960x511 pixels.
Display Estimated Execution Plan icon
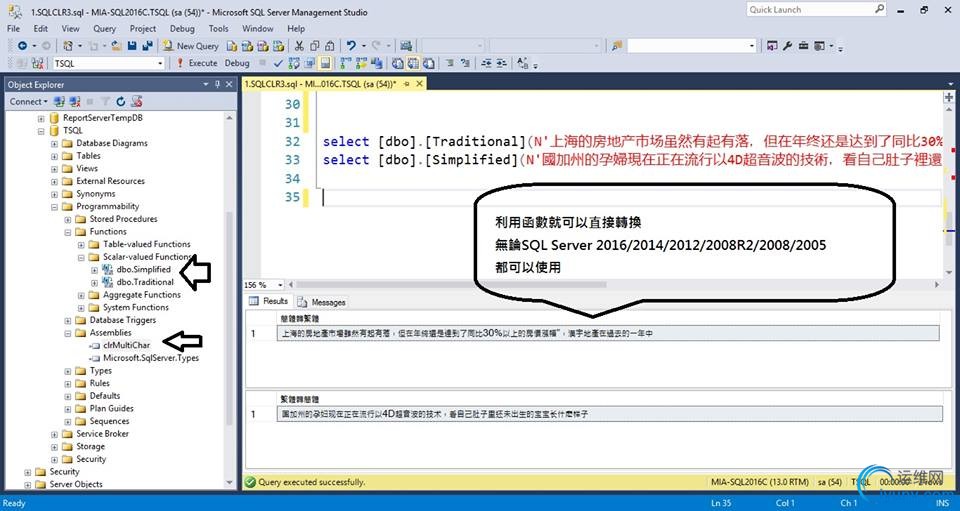click(294, 63)
